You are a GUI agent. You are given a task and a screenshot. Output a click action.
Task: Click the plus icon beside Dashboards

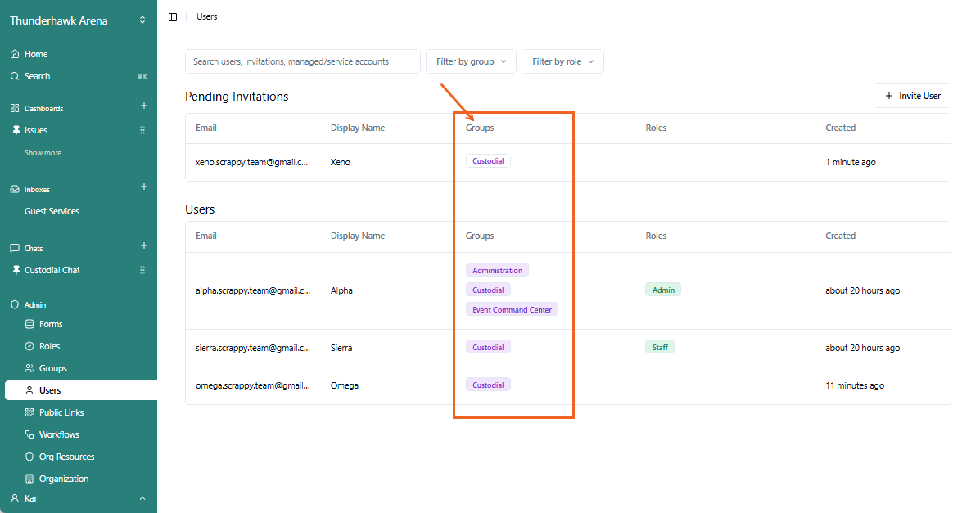click(144, 106)
